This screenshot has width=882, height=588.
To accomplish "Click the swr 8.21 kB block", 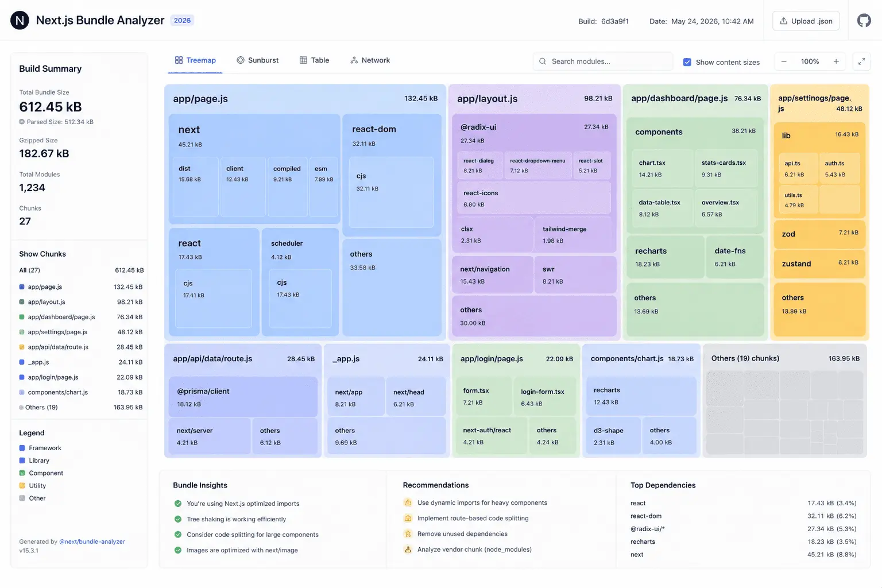I will (575, 275).
